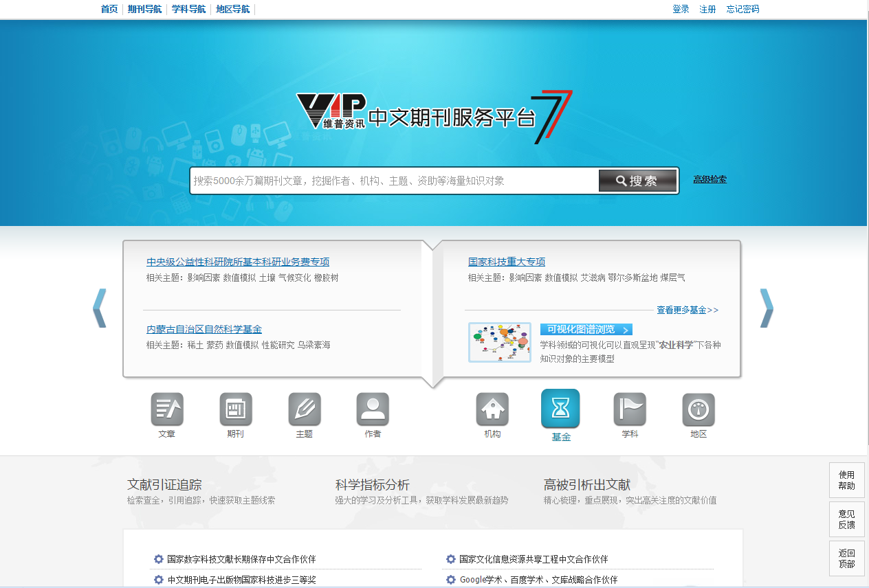This screenshot has height=588, width=869.
Task: Open the 国家科技重大专项 fund link
Action: point(507,262)
